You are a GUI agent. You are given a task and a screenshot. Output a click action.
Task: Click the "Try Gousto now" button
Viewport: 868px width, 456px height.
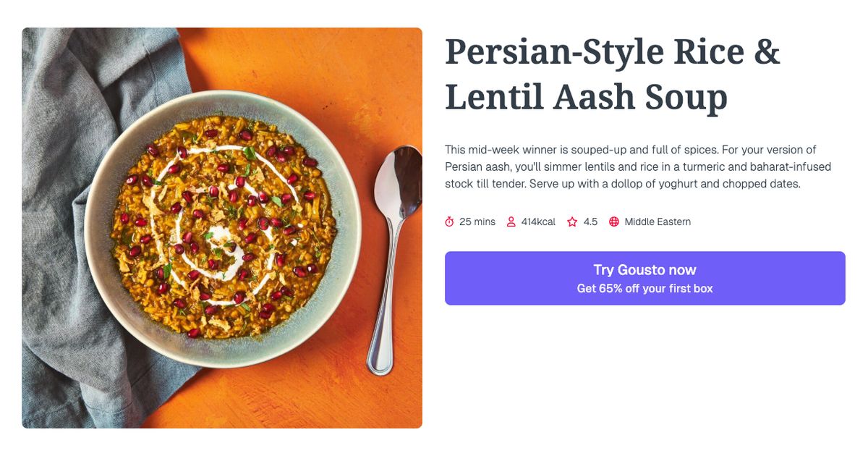pyautogui.click(x=644, y=278)
